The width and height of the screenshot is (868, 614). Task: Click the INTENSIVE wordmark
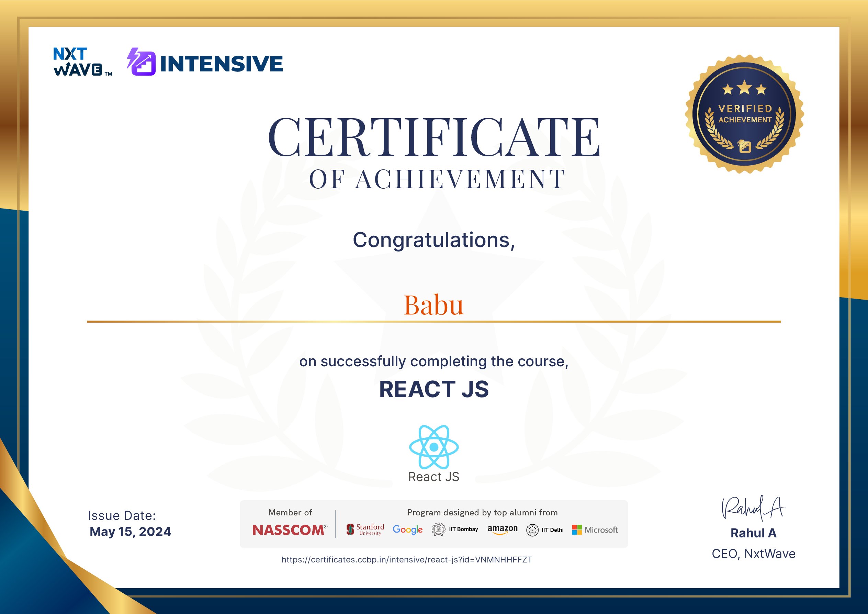tap(222, 64)
